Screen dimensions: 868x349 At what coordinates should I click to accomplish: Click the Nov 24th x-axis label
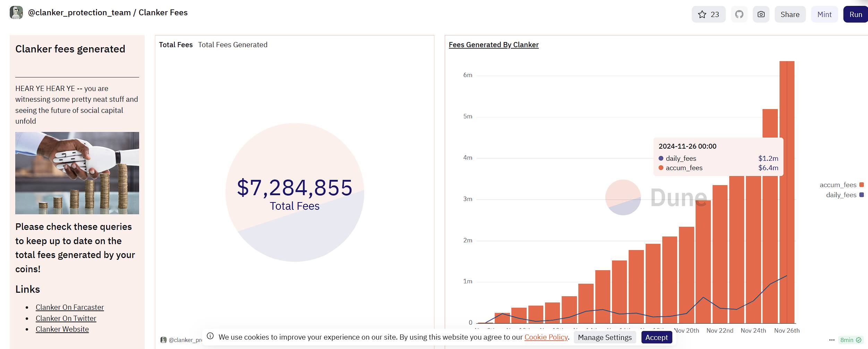753,331
